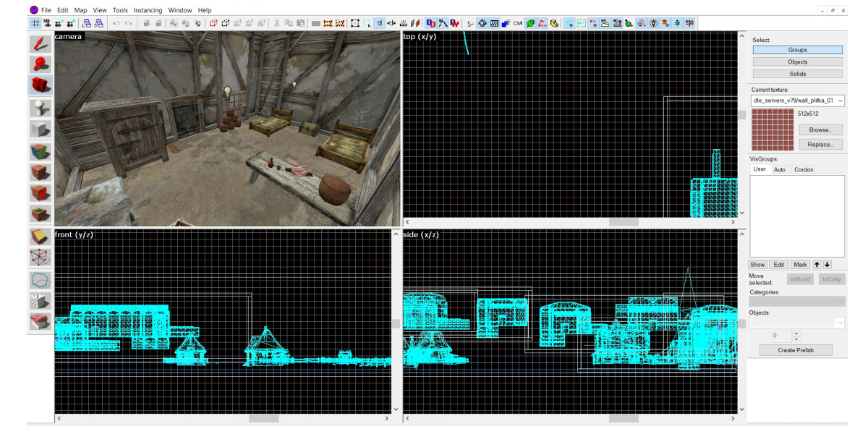Click top viewport scroll up arrow
This screenshot has height=434, width=868.
click(x=741, y=35)
